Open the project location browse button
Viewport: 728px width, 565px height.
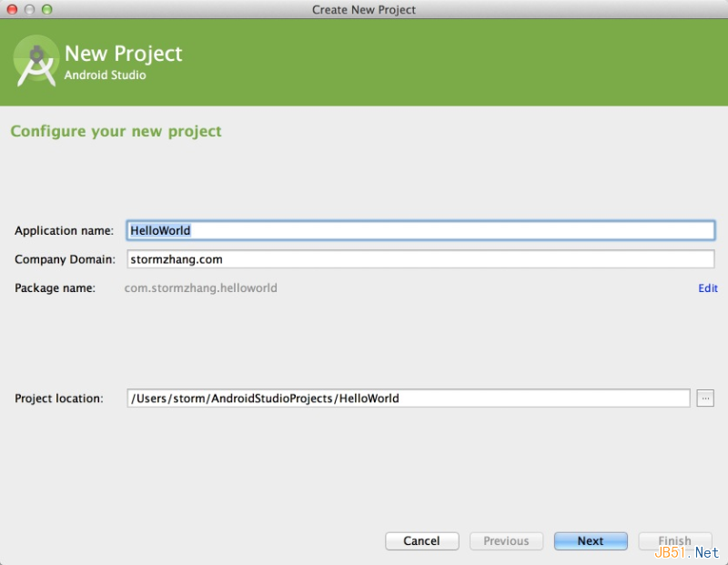point(704,399)
